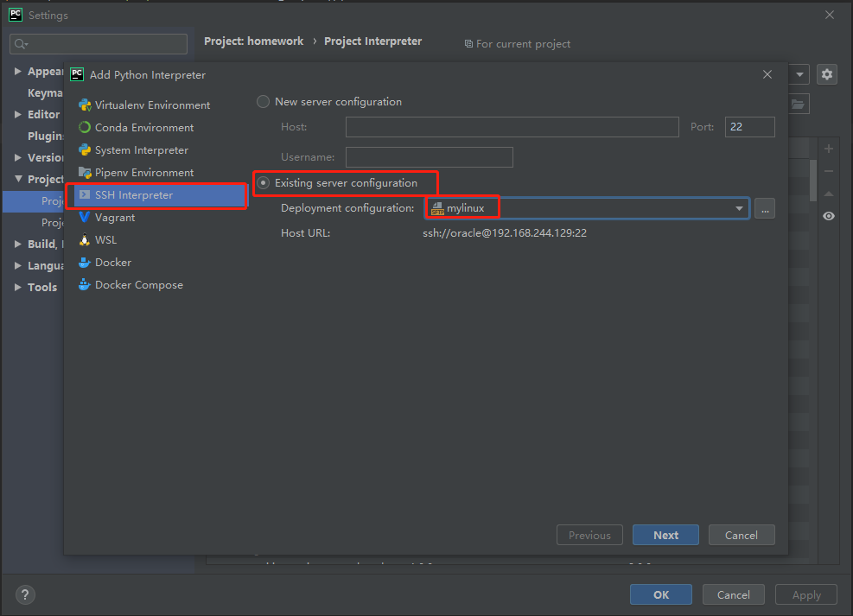Click Apply in the Settings window
The width and height of the screenshot is (853, 616).
pos(805,594)
